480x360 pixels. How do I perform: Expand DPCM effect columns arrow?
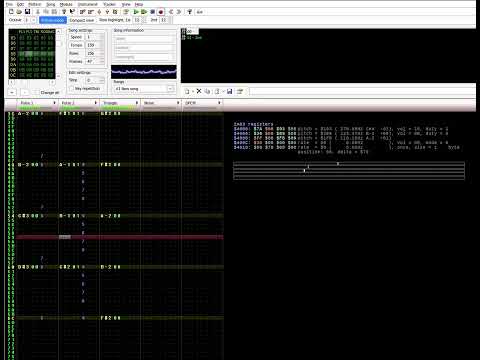(x=219, y=103)
